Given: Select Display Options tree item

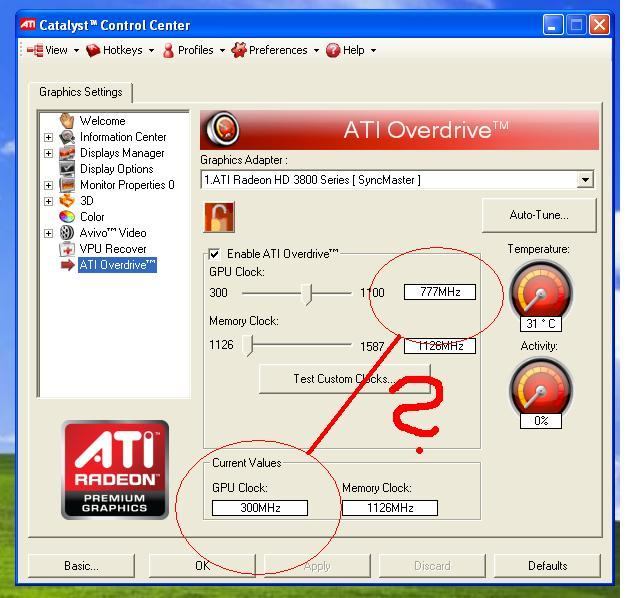Looking at the screenshot, I should [117, 169].
